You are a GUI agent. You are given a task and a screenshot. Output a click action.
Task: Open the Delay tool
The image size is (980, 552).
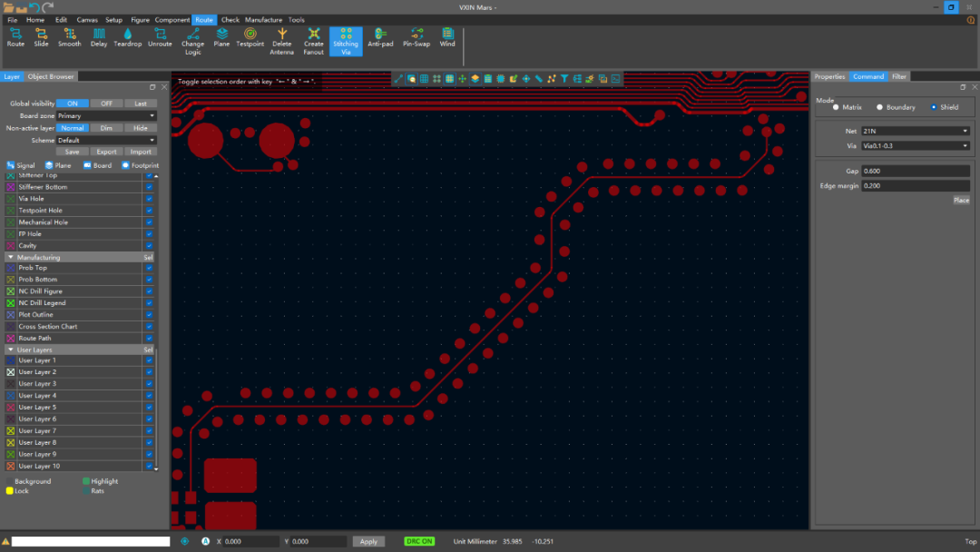(99, 38)
